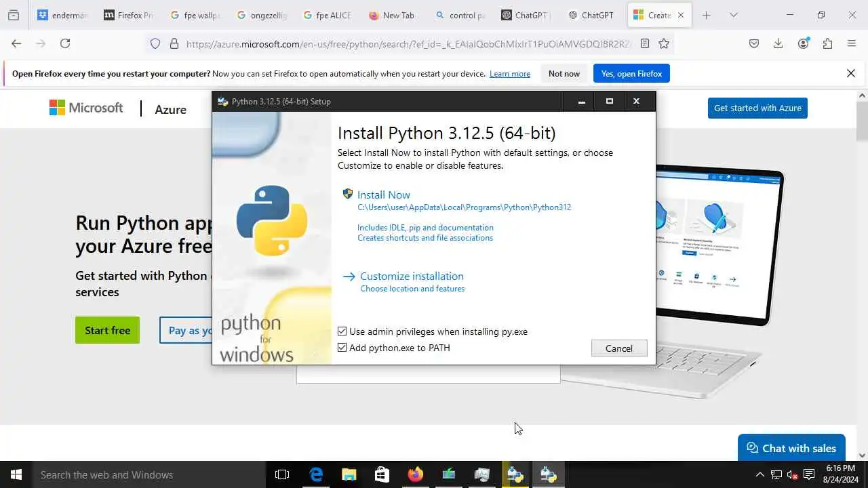Click the tracking protection shield icon
The image size is (868, 488).
click(155, 43)
